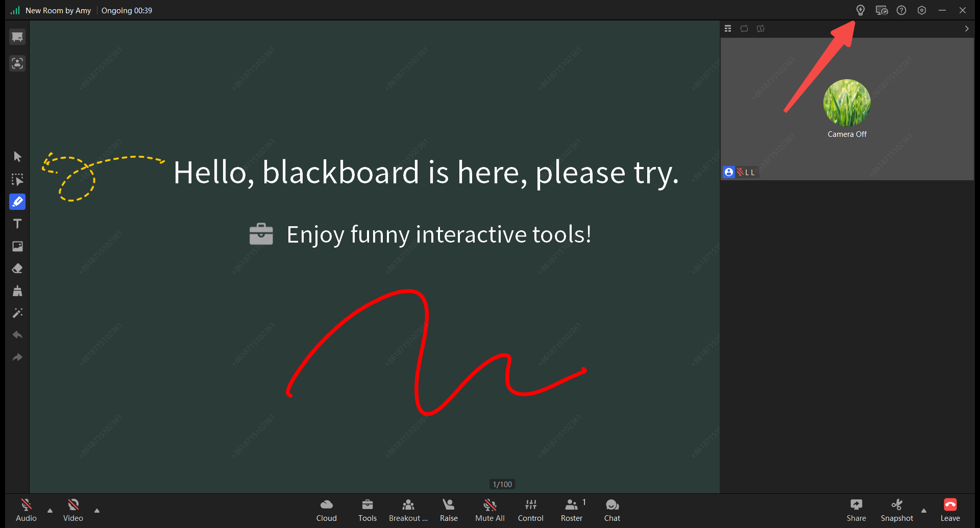Click the briefcase graphic on the blackboard

[261, 234]
